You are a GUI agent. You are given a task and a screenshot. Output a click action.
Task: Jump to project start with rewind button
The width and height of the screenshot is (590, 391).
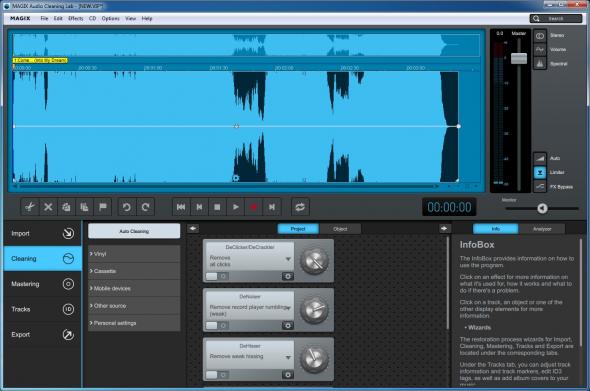181,207
